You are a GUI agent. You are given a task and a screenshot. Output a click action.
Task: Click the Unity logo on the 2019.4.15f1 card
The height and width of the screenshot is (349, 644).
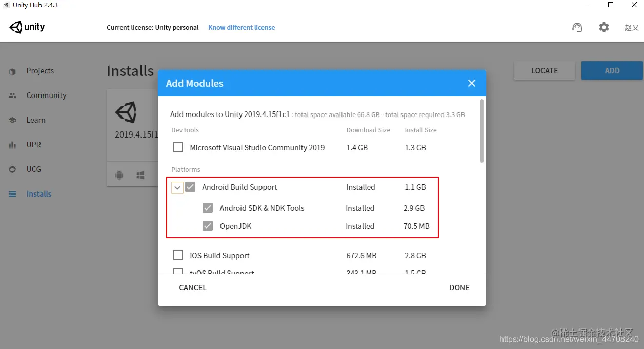coord(126,112)
